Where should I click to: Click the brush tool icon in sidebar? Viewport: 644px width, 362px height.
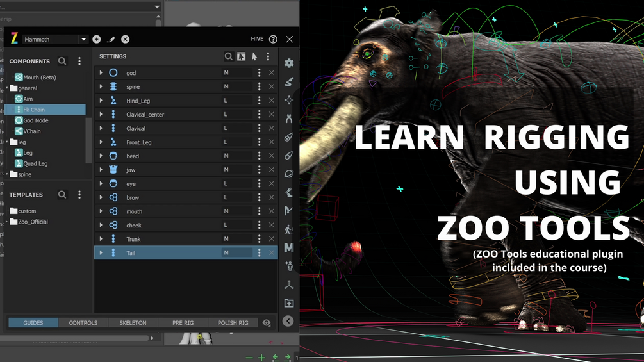(289, 81)
